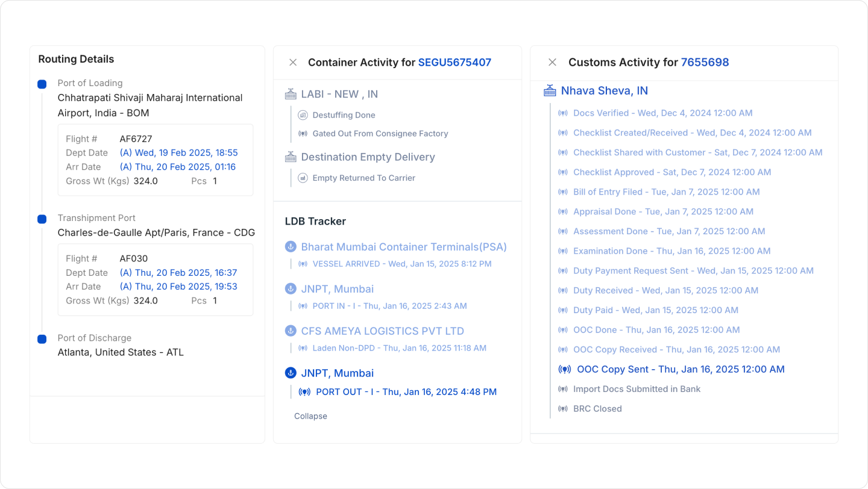Select the Bill of Entry Filed event

pos(659,192)
